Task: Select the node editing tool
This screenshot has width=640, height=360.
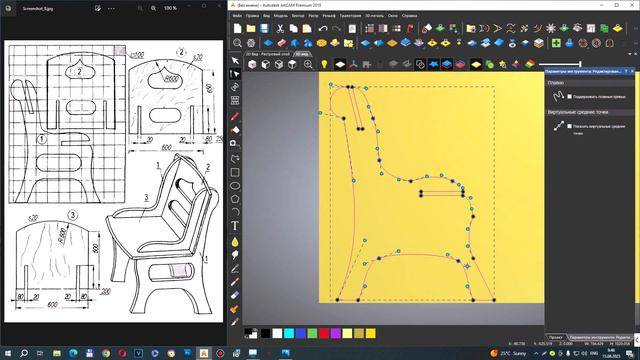Action: pyautogui.click(x=235, y=74)
